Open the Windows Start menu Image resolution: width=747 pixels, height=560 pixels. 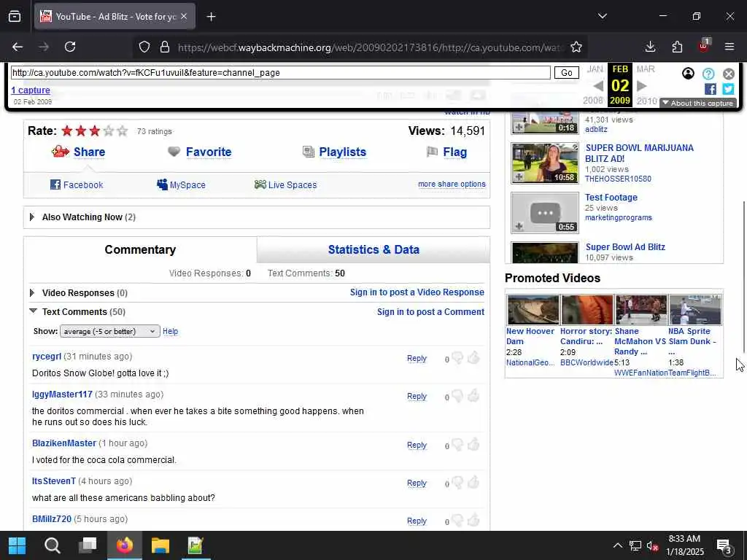click(18, 545)
